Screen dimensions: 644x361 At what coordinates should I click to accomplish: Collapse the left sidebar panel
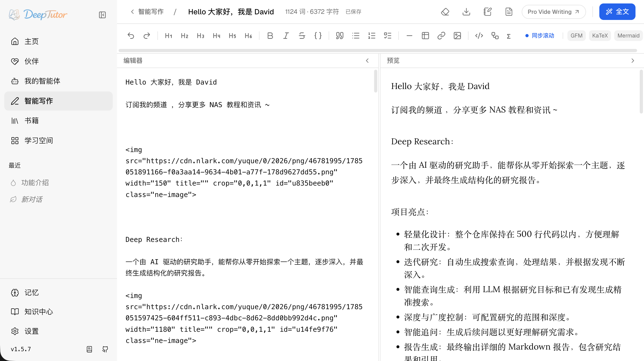coord(102,15)
